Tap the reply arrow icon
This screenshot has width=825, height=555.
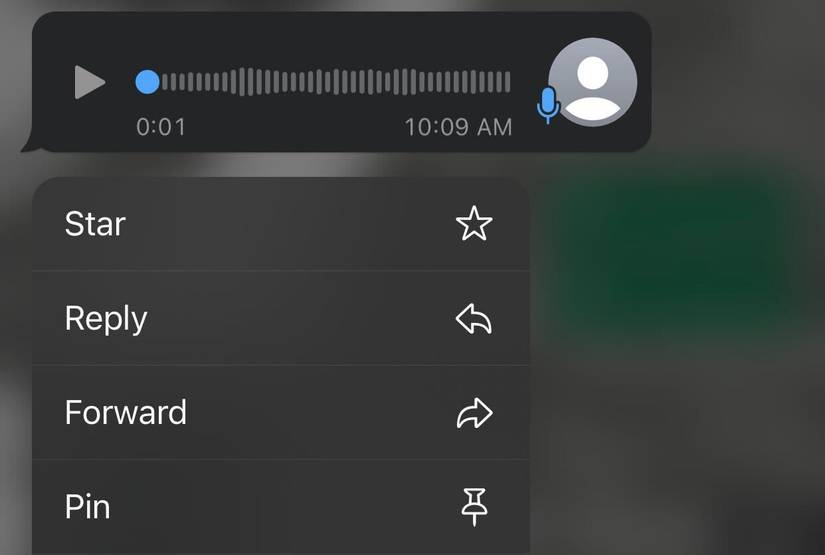click(x=474, y=318)
